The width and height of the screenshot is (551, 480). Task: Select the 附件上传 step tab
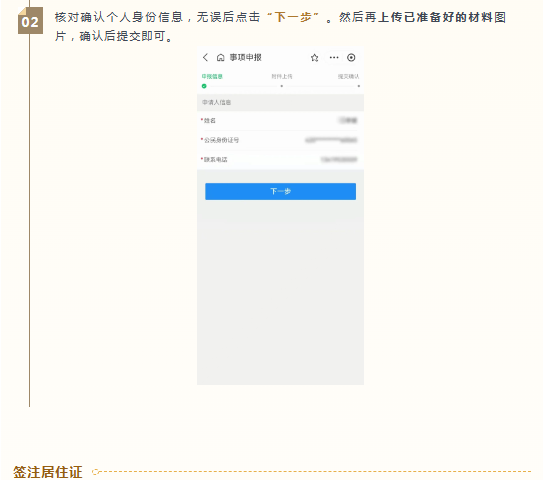(282, 76)
